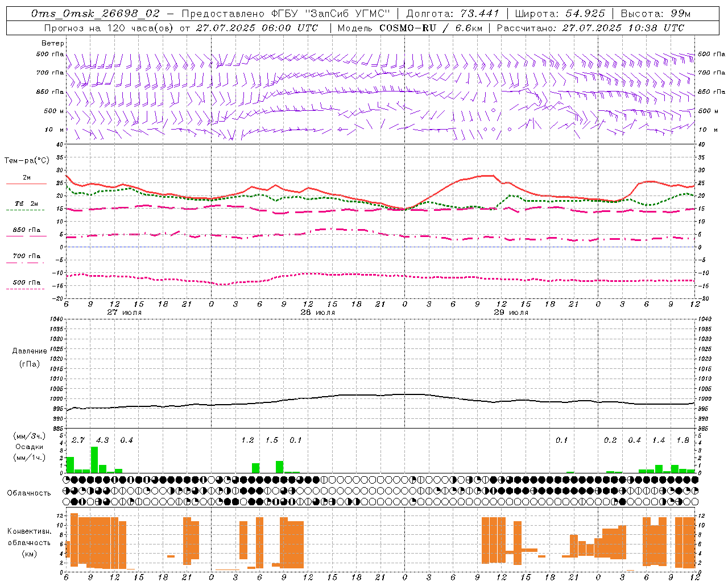
Task: Click the precipitation amount "1.2"
Action: click(x=247, y=440)
